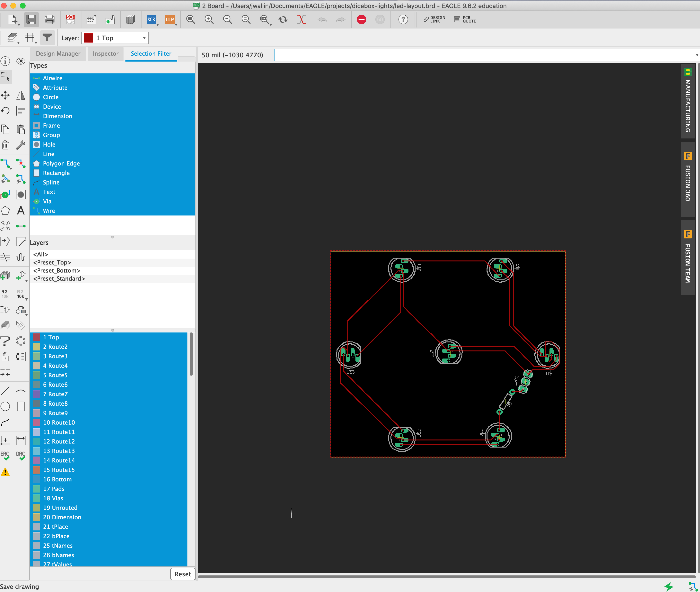Select the Mirror tool
The height and width of the screenshot is (592, 700).
21,95
